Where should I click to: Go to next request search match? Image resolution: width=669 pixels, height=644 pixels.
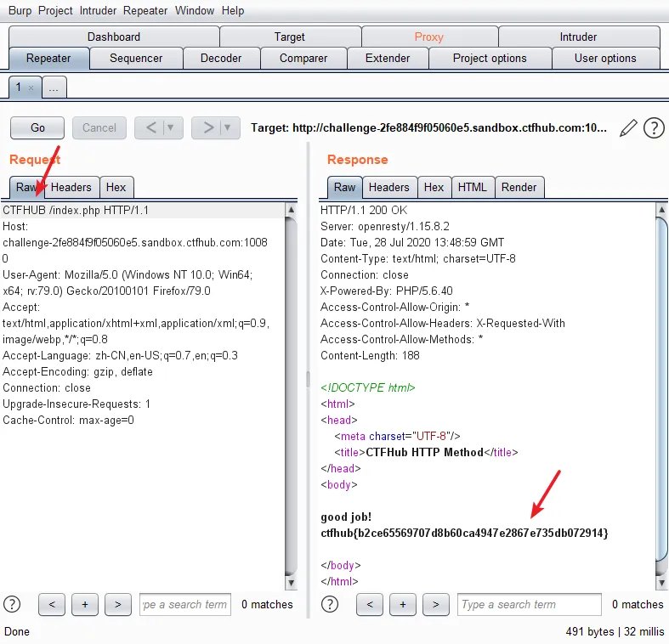[118, 604]
